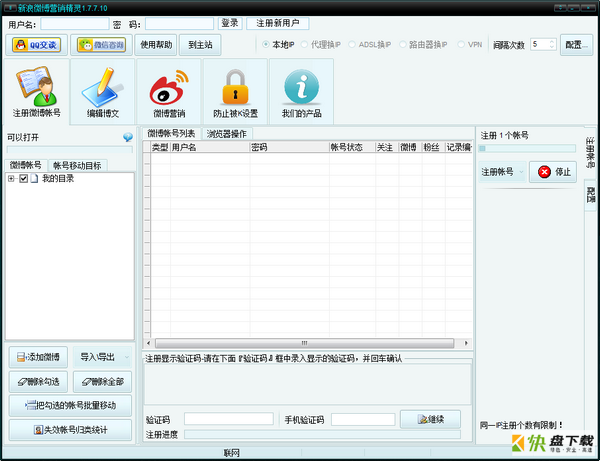Click the 密码 column header

289,147
